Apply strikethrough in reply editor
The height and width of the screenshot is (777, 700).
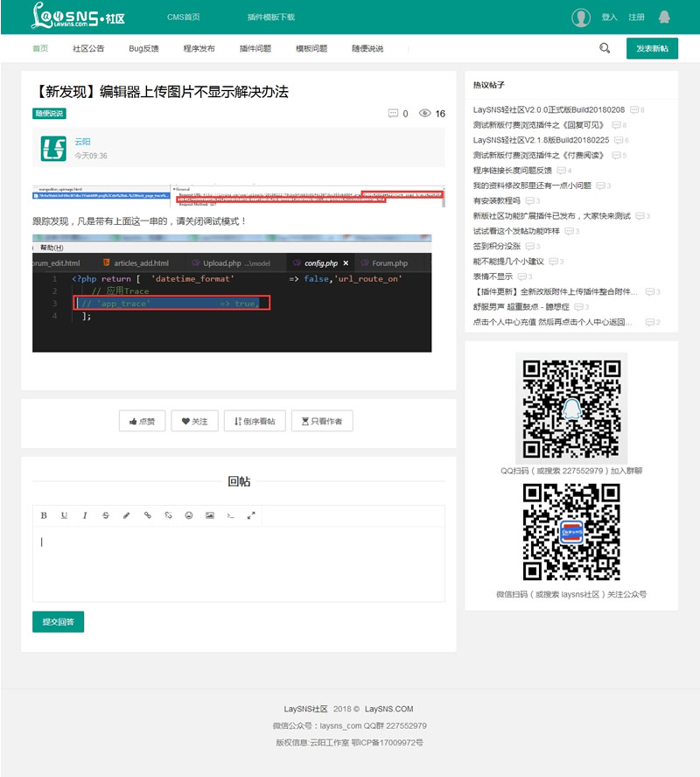(106, 515)
